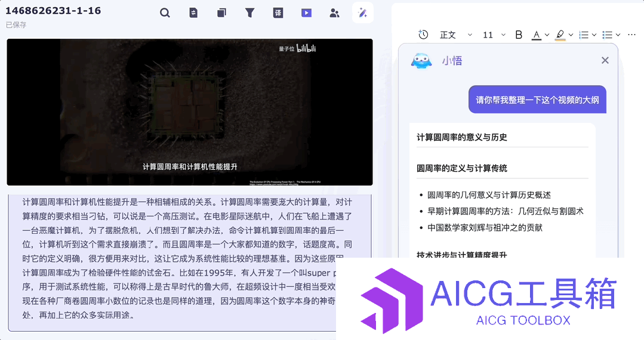Click the video subtitle 计算圆周率和计算机性能提升
The height and width of the screenshot is (340, 644).
click(190, 166)
